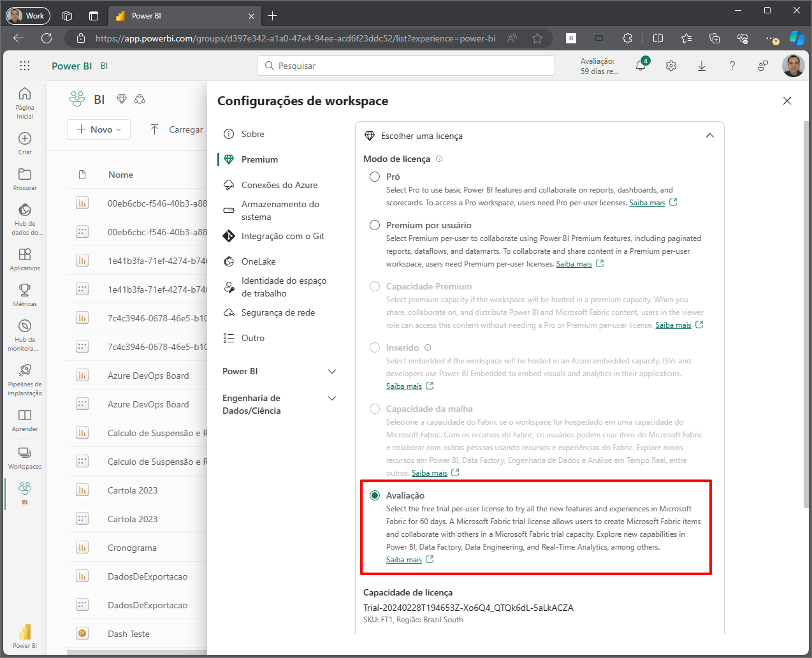Open Hub de dados in left sidebar
812x658 pixels.
tap(25, 218)
